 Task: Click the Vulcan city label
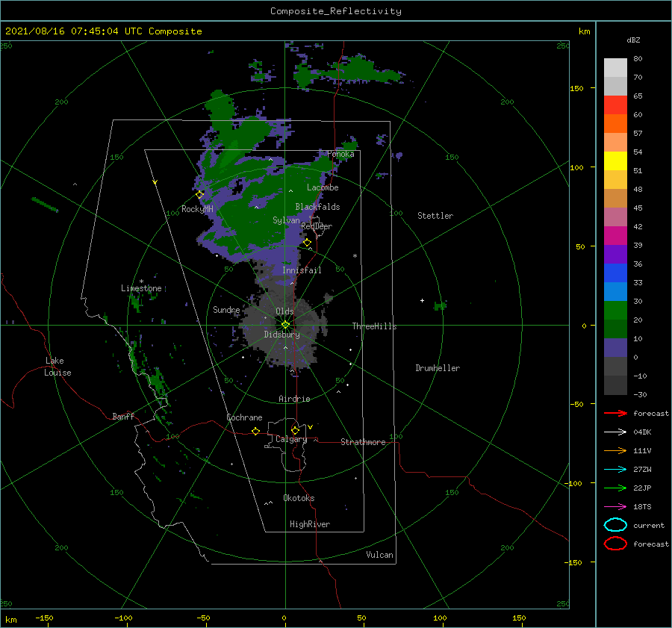click(380, 555)
